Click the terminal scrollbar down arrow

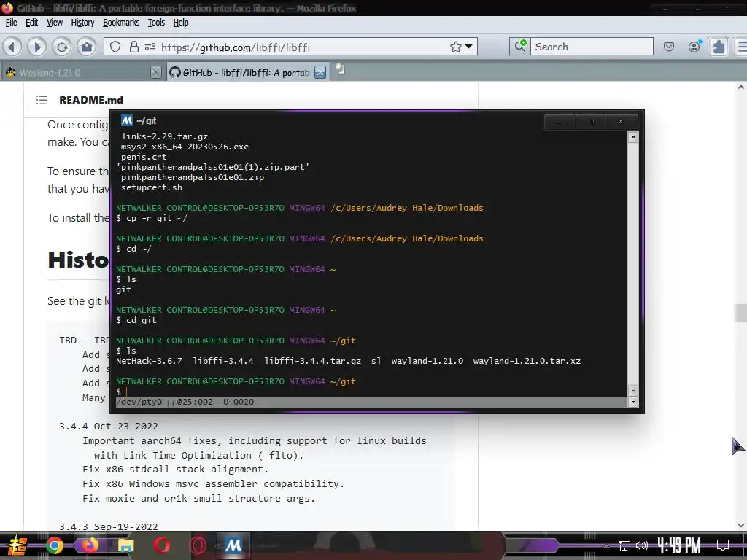tap(632, 402)
